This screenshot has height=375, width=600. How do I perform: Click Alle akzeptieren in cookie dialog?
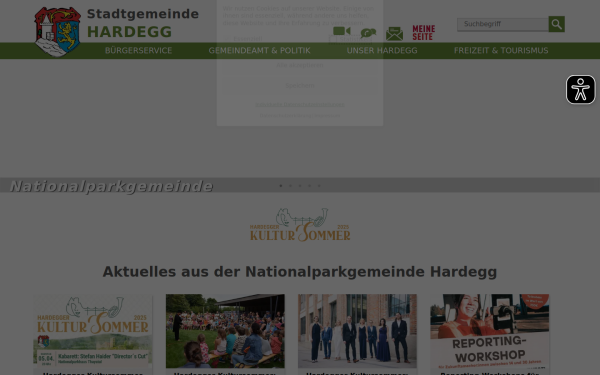[x=300, y=65]
